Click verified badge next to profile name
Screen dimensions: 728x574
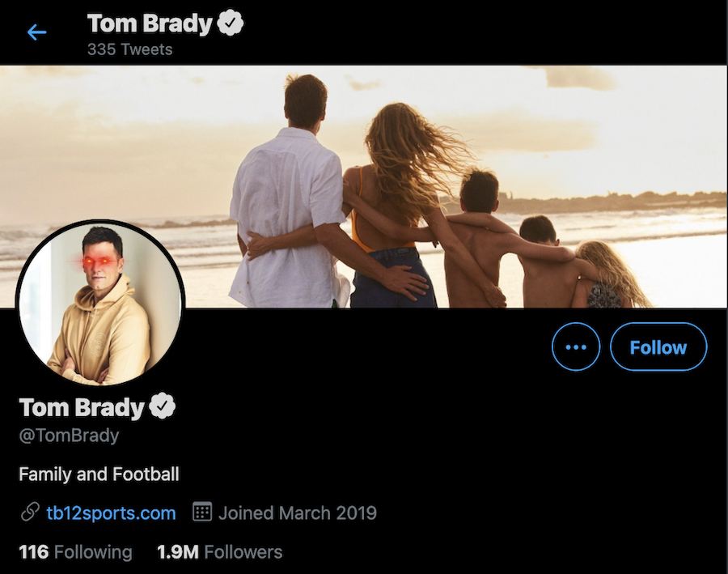163,406
